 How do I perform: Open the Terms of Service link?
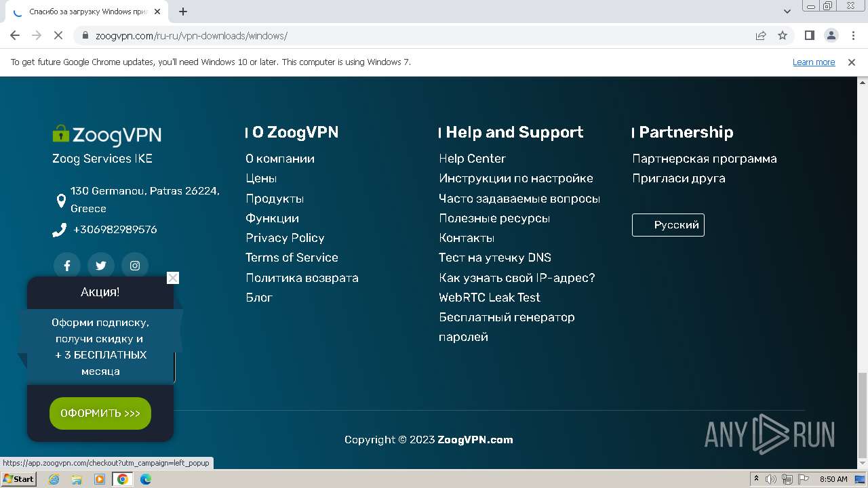coord(292,258)
